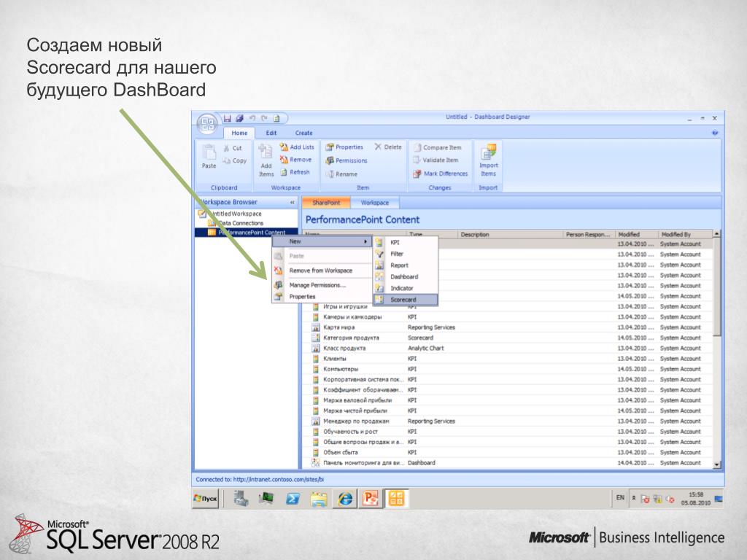Image resolution: width=747 pixels, height=560 pixels.
Task: Open Internet Explorer from the taskbar
Action: point(345,499)
